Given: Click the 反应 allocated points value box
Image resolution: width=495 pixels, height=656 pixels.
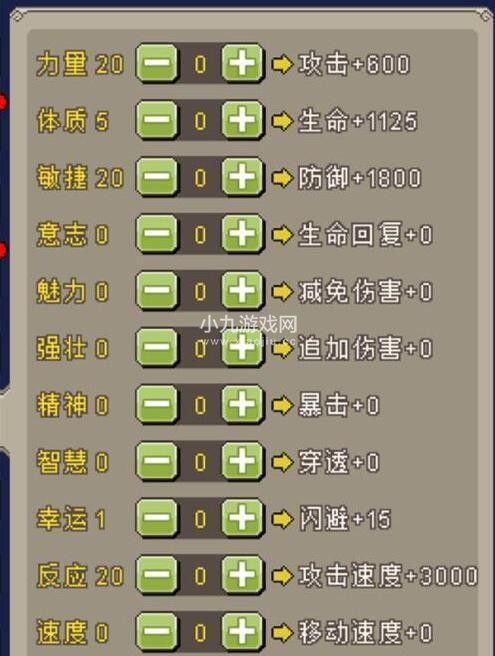Looking at the screenshot, I should point(200,576).
